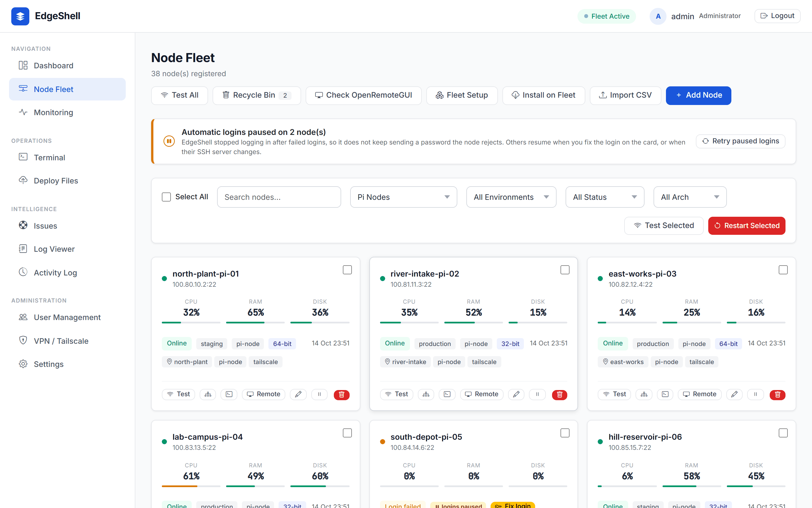Open terminal icon on north-plant-pi-01 card
Screen dimensions: 812x508
click(229, 394)
